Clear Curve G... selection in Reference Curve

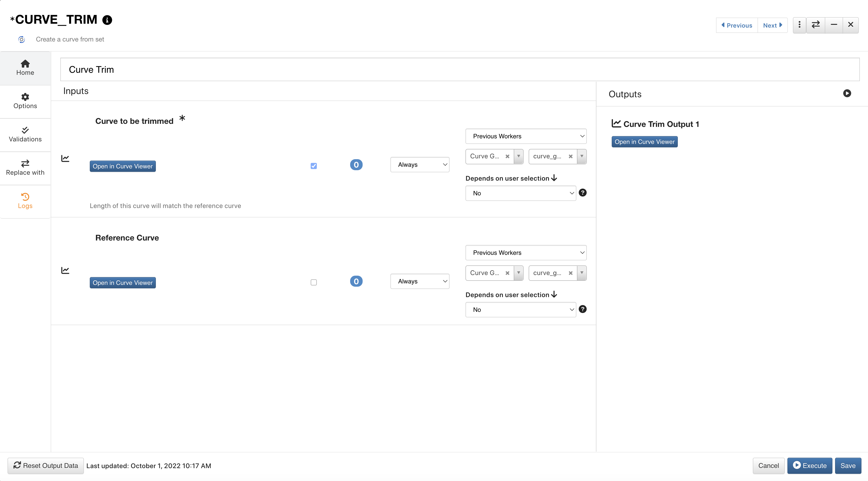point(507,273)
